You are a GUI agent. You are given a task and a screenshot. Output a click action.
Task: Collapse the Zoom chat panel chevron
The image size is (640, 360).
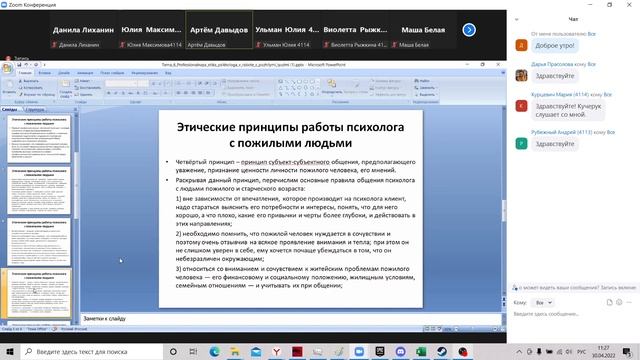point(517,19)
